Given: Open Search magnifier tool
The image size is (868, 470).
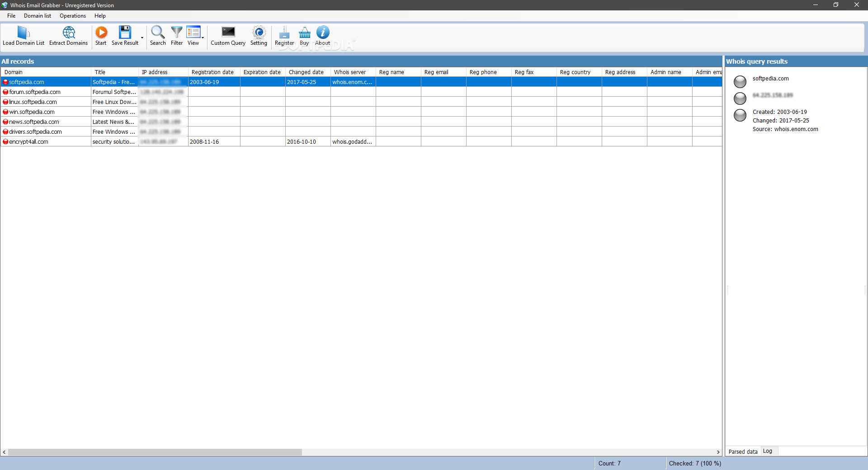Looking at the screenshot, I should pos(158,32).
